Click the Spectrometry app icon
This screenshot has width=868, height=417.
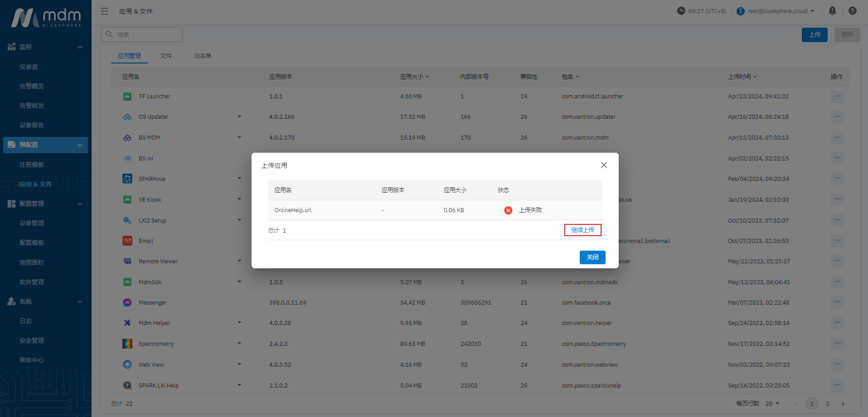tap(127, 344)
